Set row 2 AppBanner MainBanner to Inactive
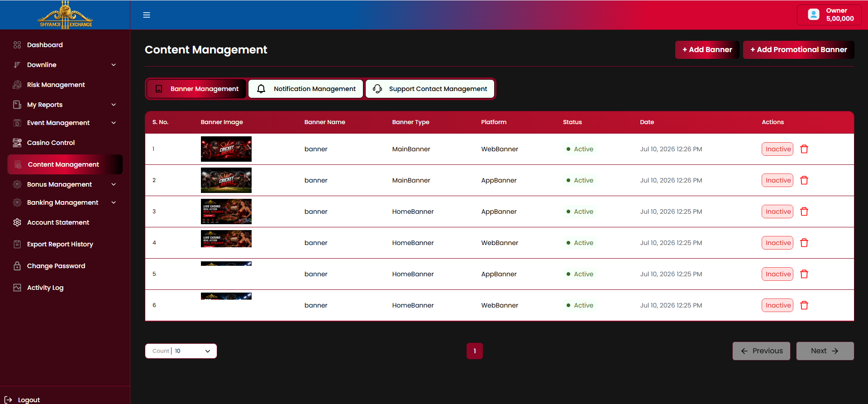Image resolution: width=868 pixels, height=404 pixels. pyautogui.click(x=777, y=180)
